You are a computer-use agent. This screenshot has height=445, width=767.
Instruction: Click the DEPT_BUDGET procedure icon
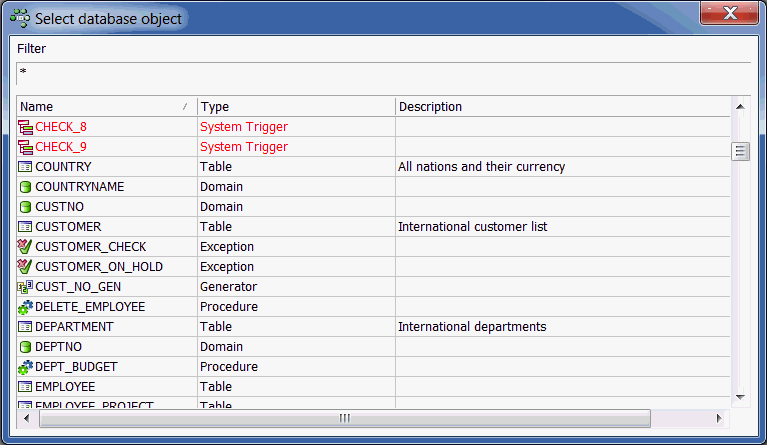(x=25, y=367)
